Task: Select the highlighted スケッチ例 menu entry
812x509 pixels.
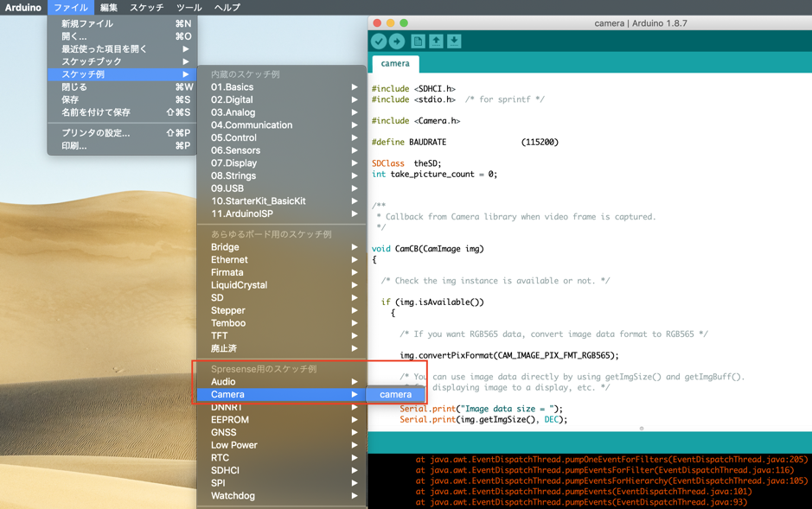Action: [x=122, y=74]
